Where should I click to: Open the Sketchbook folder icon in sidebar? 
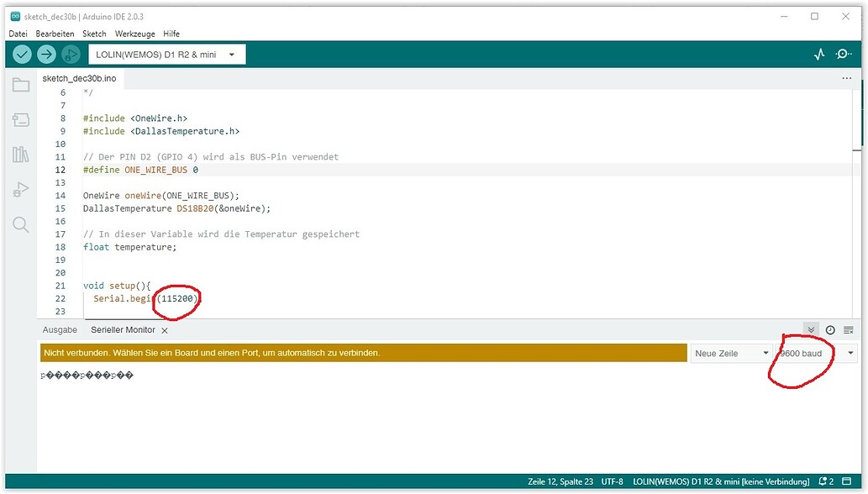20,84
